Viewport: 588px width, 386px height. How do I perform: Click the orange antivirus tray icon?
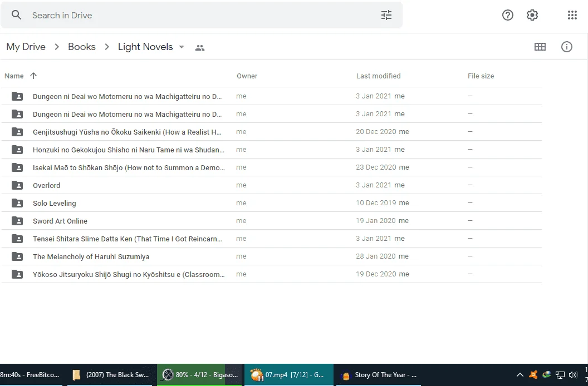point(533,375)
